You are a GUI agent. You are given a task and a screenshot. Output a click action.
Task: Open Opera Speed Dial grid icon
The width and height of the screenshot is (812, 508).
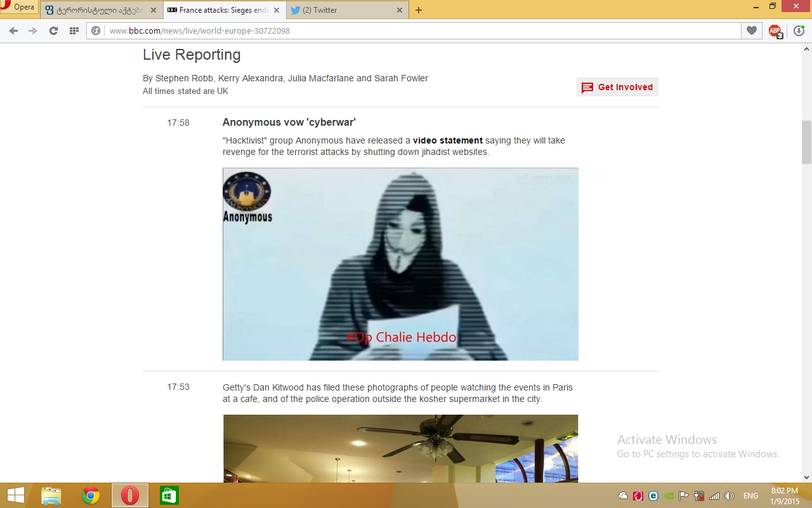[x=73, y=30]
